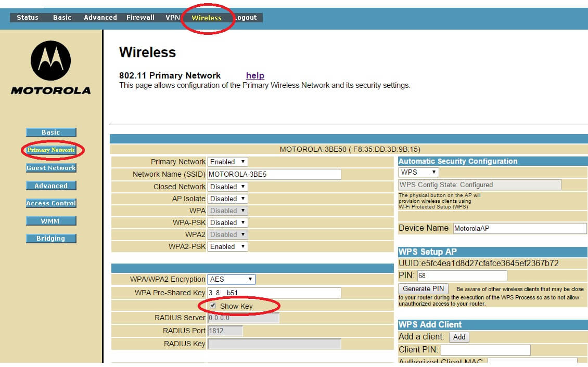Click the Client PIN field

coord(485,350)
